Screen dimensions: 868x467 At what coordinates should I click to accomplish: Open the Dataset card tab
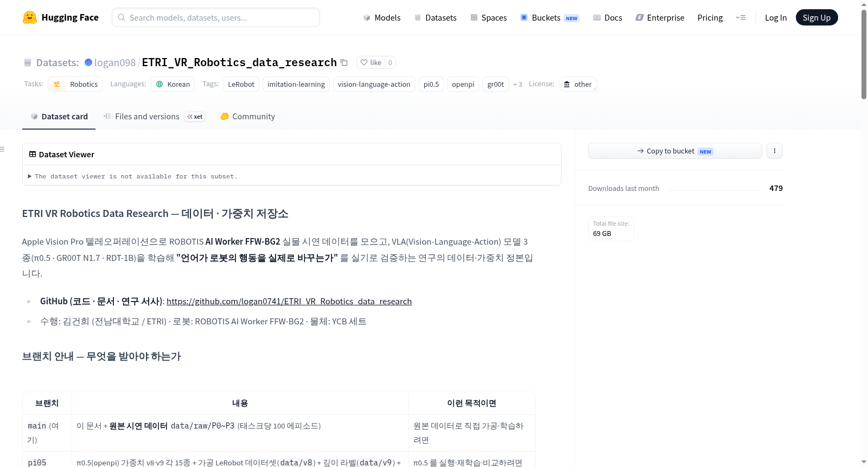[59, 117]
